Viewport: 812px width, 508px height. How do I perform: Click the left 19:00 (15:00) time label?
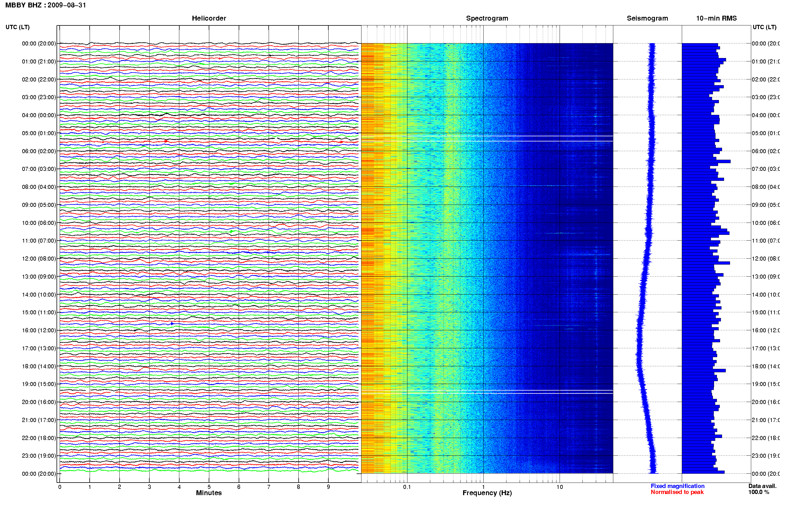[39, 384]
